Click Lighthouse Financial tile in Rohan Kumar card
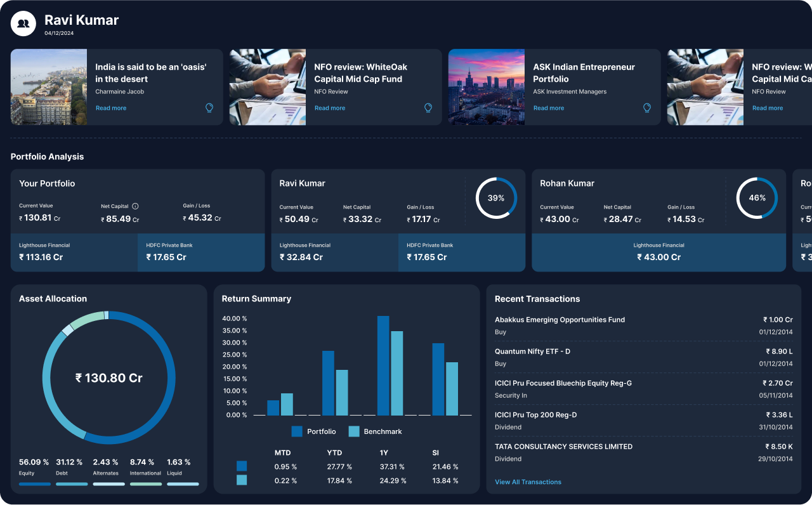Image resolution: width=812 pixels, height=505 pixels. (x=658, y=253)
